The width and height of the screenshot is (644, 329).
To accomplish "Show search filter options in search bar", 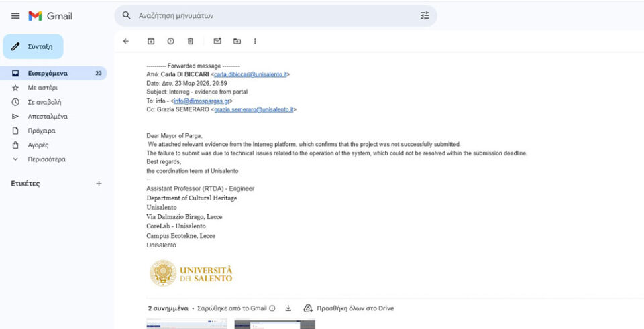I will (425, 15).
